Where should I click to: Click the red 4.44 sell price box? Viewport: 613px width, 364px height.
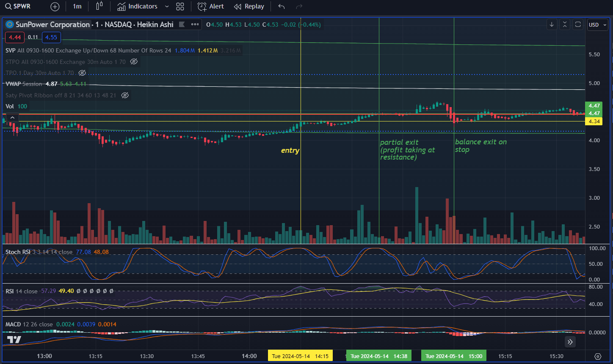[15, 37]
